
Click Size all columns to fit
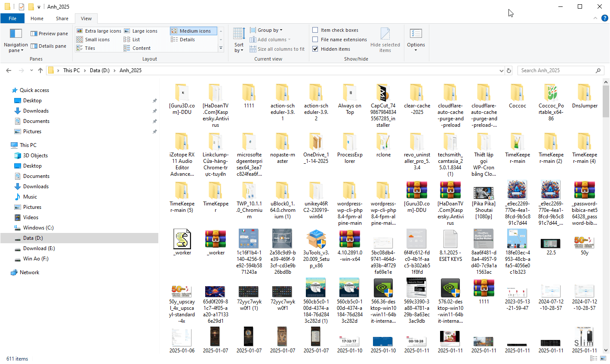coord(277,49)
